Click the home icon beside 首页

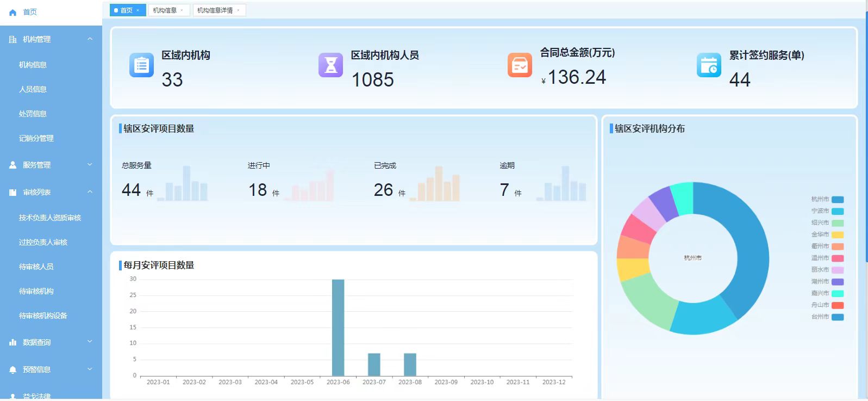click(x=13, y=13)
